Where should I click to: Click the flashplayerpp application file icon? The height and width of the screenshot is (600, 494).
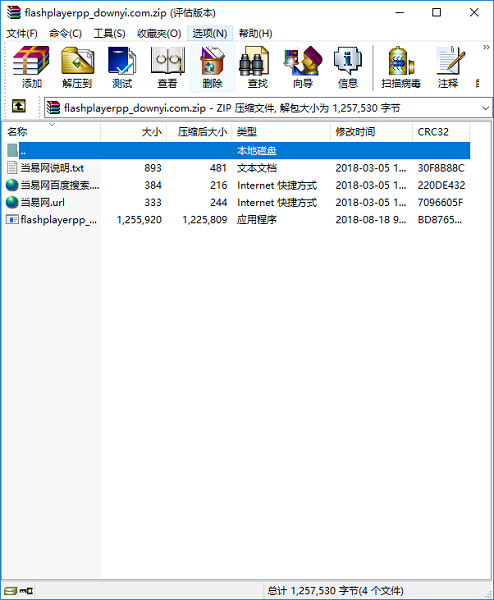(12, 220)
